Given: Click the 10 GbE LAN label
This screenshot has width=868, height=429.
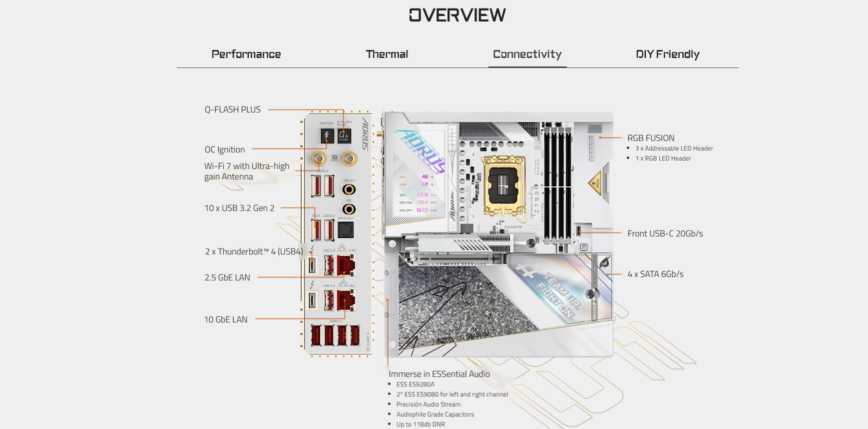Looking at the screenshot, I should point(226,319).
